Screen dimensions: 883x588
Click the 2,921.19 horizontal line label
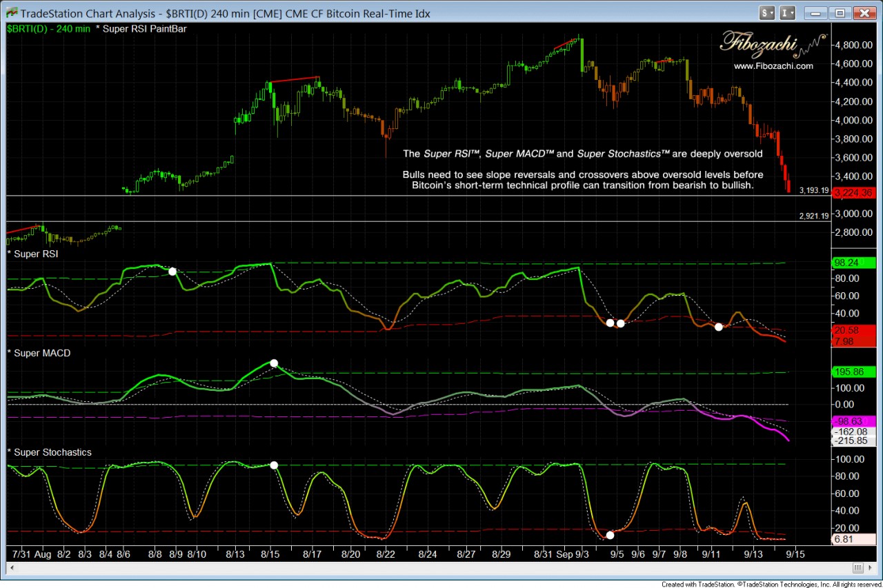pyautogui.click(x=813, y=216)
